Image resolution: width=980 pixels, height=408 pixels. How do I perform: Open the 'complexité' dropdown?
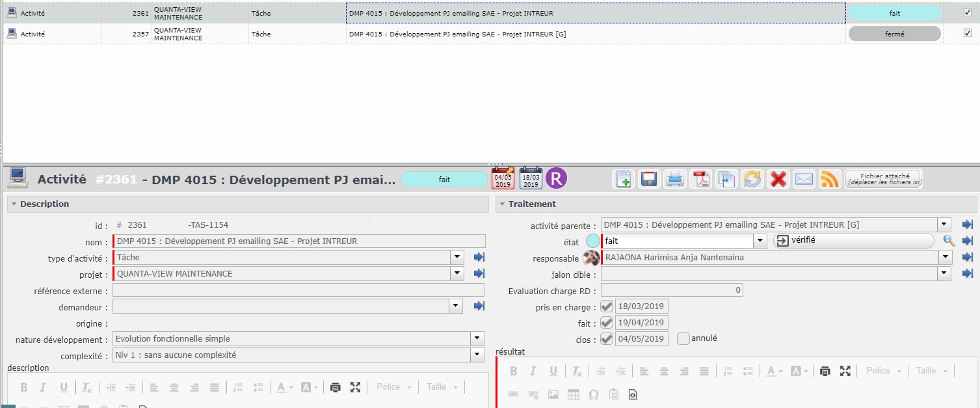(478, 355)
